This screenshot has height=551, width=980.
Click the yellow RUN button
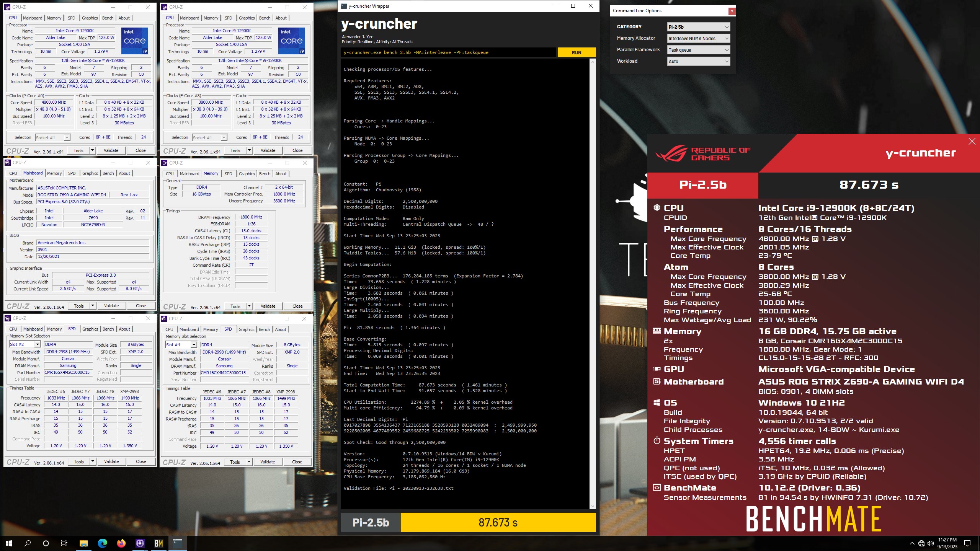point(577,52)
